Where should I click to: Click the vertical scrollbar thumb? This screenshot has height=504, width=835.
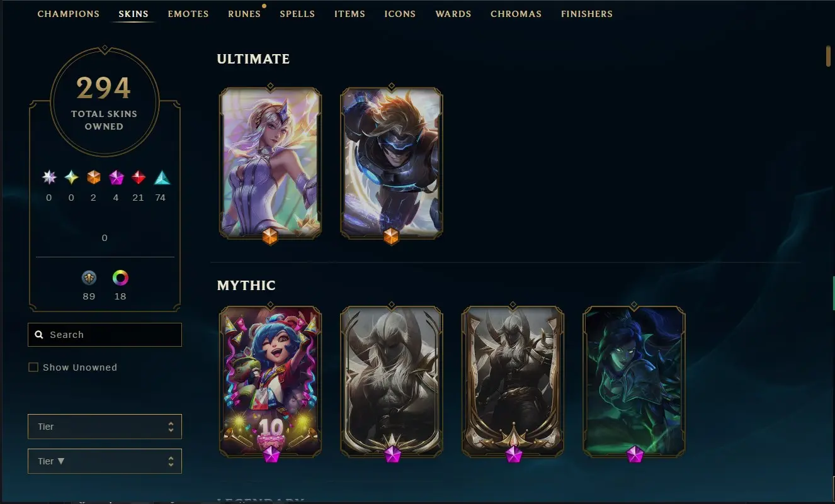click(829, 55)
